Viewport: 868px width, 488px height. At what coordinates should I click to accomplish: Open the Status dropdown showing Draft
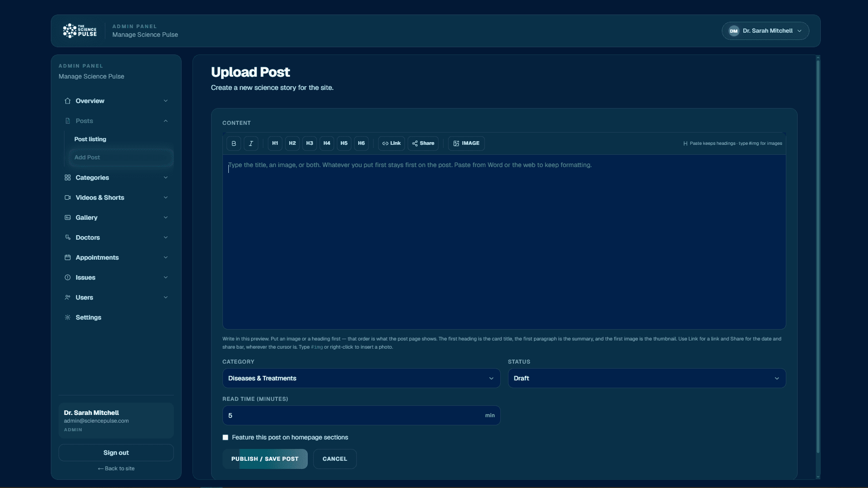(x=647, y=378)
